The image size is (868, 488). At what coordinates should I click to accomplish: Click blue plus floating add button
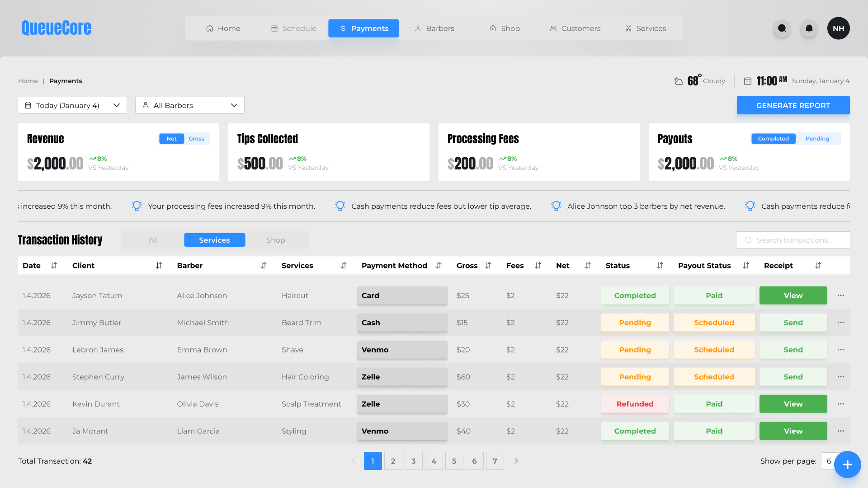tap(847, 464)
